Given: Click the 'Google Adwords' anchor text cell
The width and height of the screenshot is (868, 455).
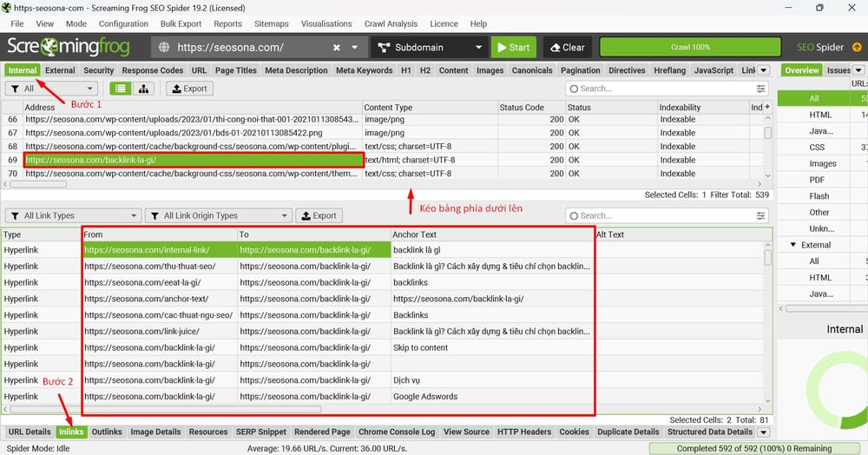Looking at the screenshot, I should pos(493,396).
